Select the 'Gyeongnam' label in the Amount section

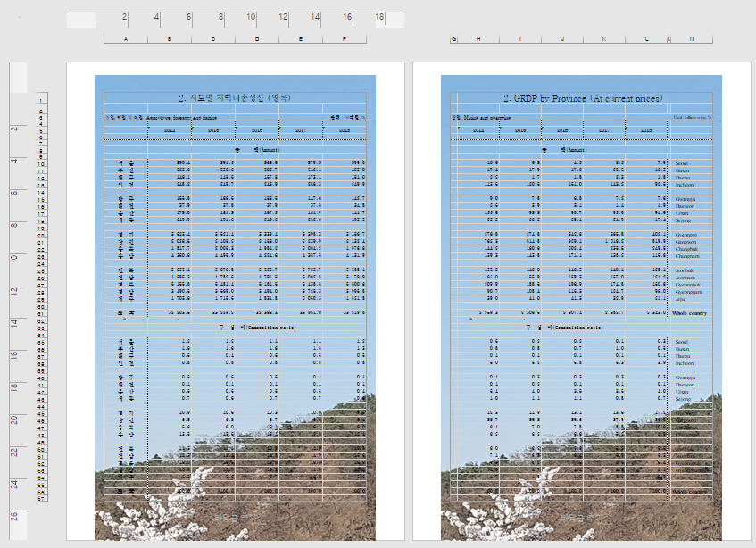click(x=688, y=292)
